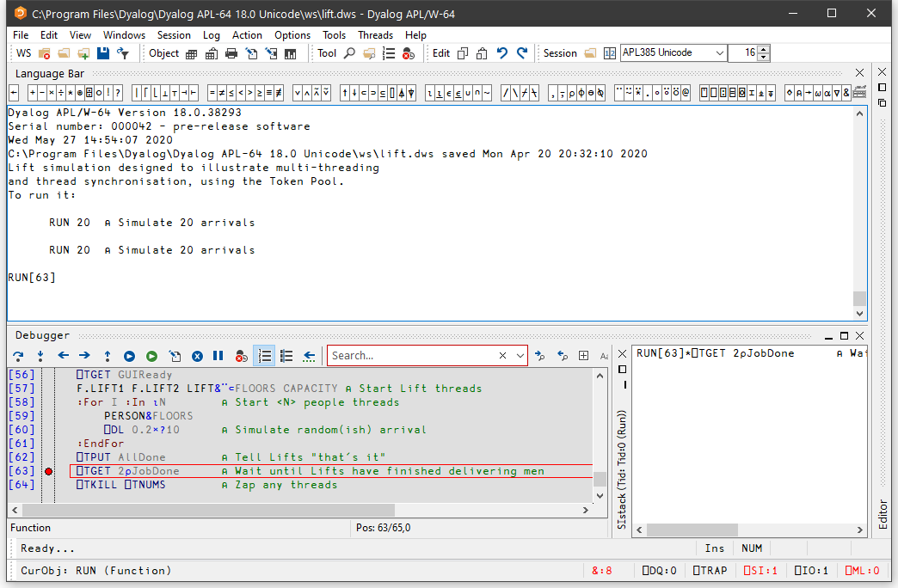
Task: Increase font size with the up stepper
Action: [x=764, y=49]
